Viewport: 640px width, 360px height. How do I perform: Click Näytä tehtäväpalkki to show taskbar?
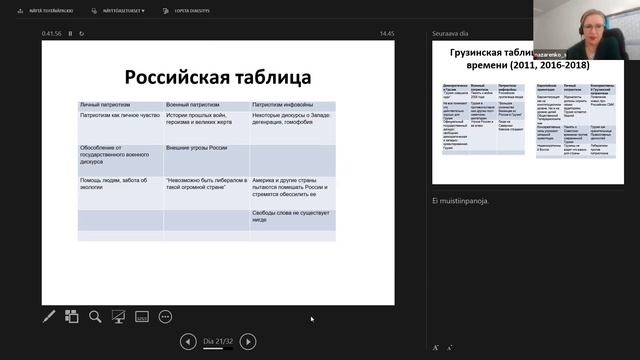coord(46,11)
